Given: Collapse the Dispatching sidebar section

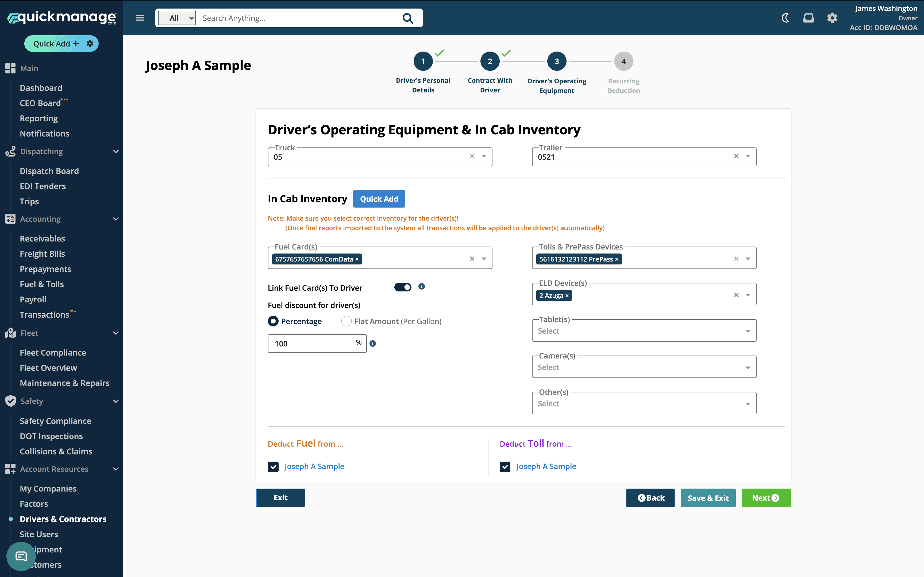Looking at the screenshot, I should coord(116,151).
